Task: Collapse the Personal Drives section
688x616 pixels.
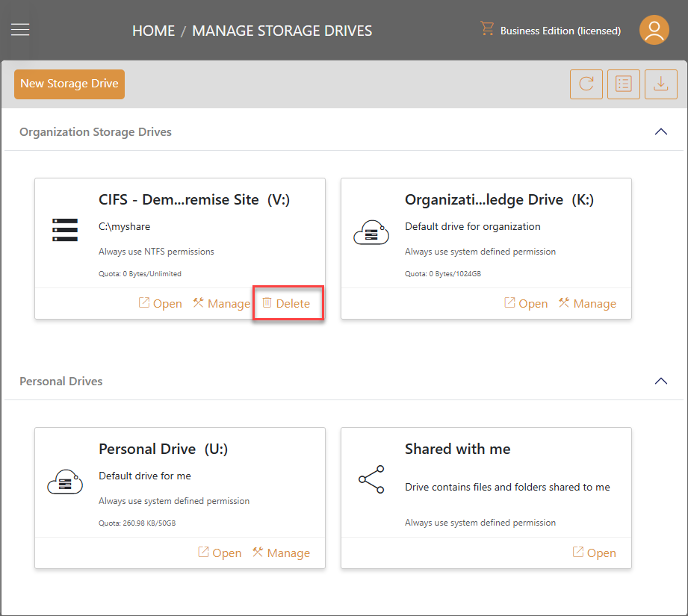Action: click(661, 381)
